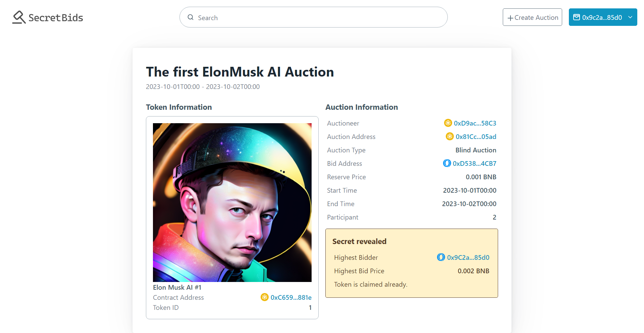Screen dimensions: 644x333
Task: Click the plus icon on Create Auction
Action: coord(510,18)
